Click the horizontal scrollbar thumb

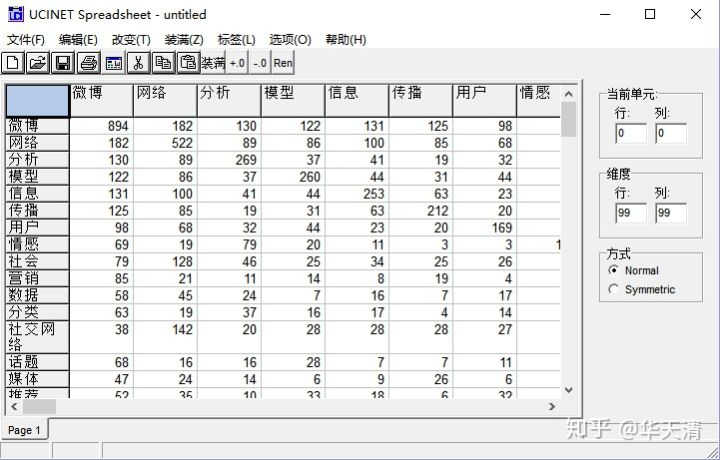tap(39, 406)
